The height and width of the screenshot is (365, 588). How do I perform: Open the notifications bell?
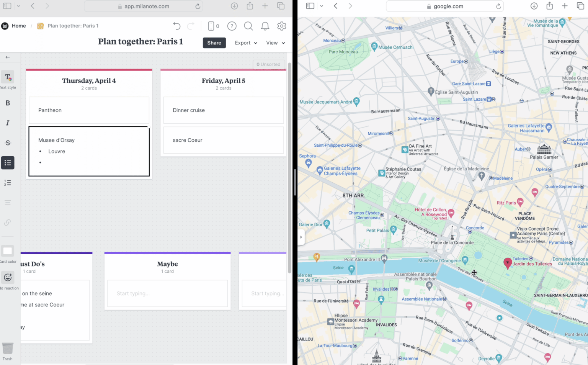[x=265, y=26]
